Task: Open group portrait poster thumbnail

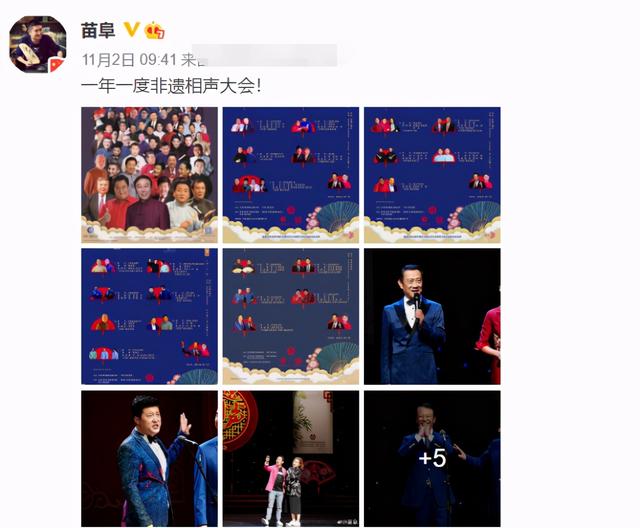Action: [x=149, y=175]
